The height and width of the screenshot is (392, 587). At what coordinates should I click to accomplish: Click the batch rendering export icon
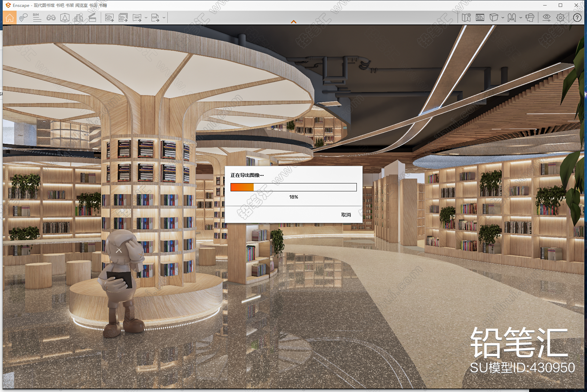123,18
